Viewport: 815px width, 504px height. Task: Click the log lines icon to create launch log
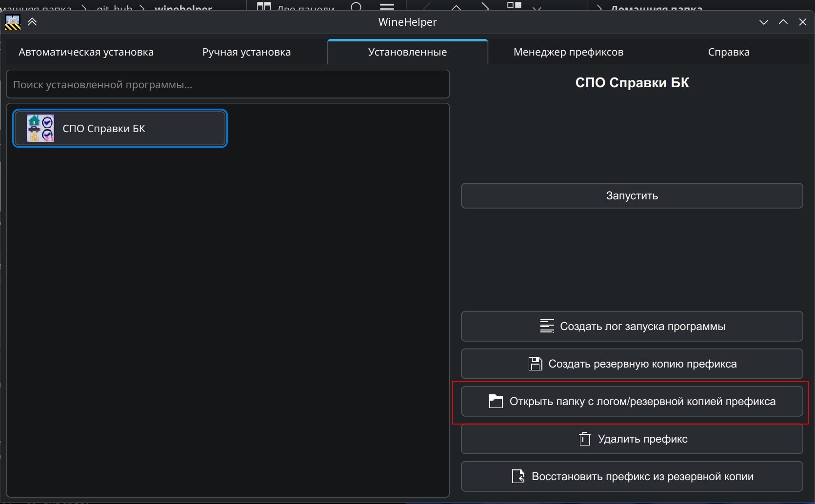[x=547, y=326]
